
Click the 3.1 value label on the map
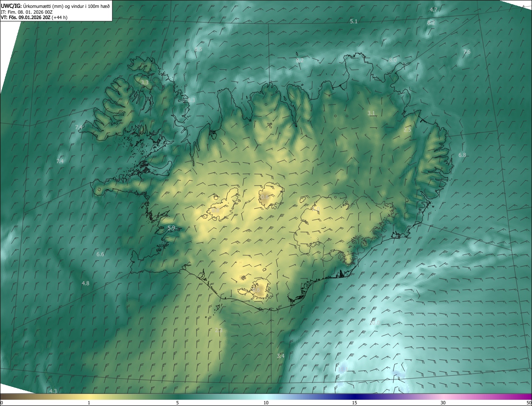[371, 113]
